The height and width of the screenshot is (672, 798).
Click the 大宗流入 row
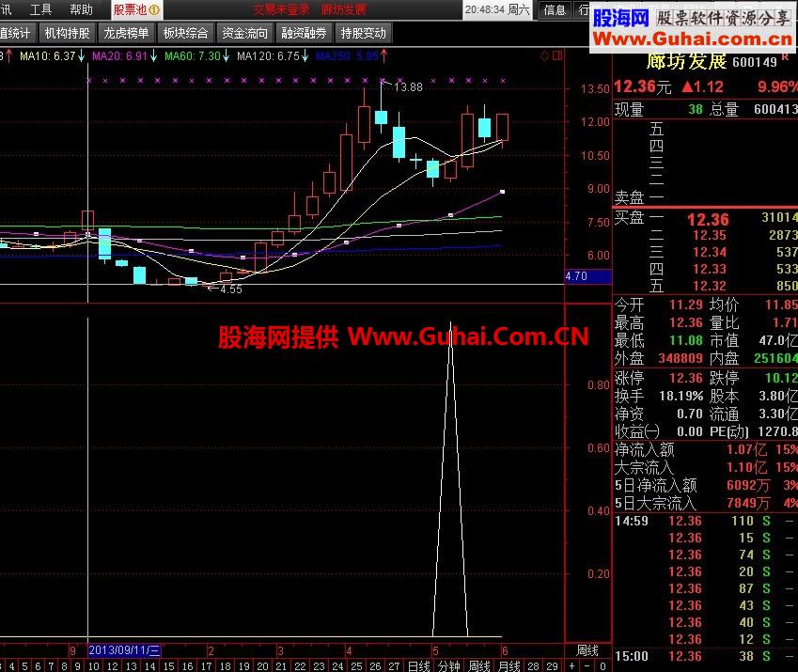(x=705, y=467)
